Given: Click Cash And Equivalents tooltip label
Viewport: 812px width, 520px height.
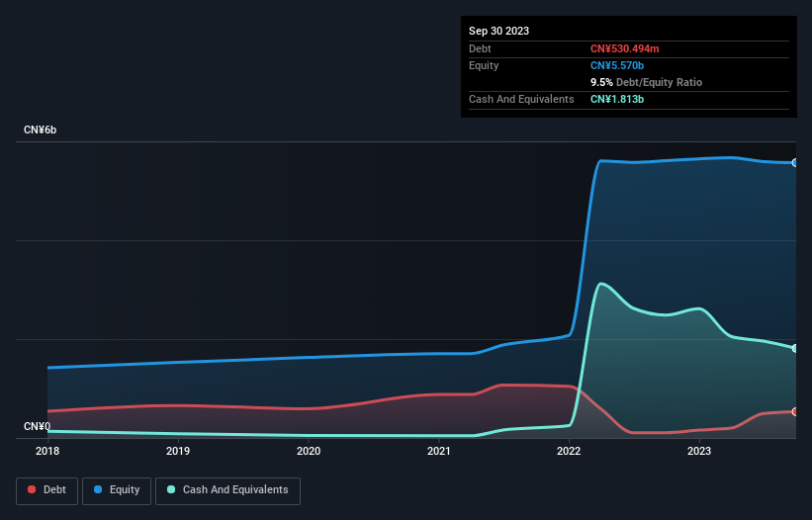Looking at the screenshot, I should click(521, 99).
